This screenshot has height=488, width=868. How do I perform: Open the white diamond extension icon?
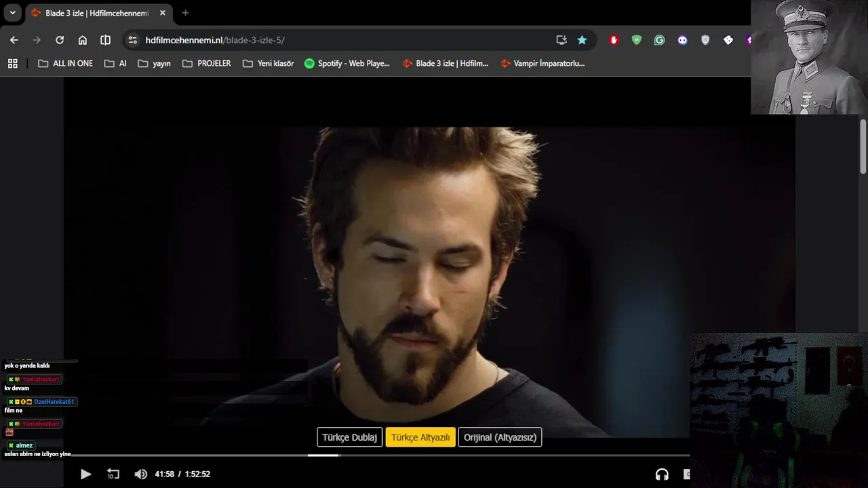tap(728, 40)
